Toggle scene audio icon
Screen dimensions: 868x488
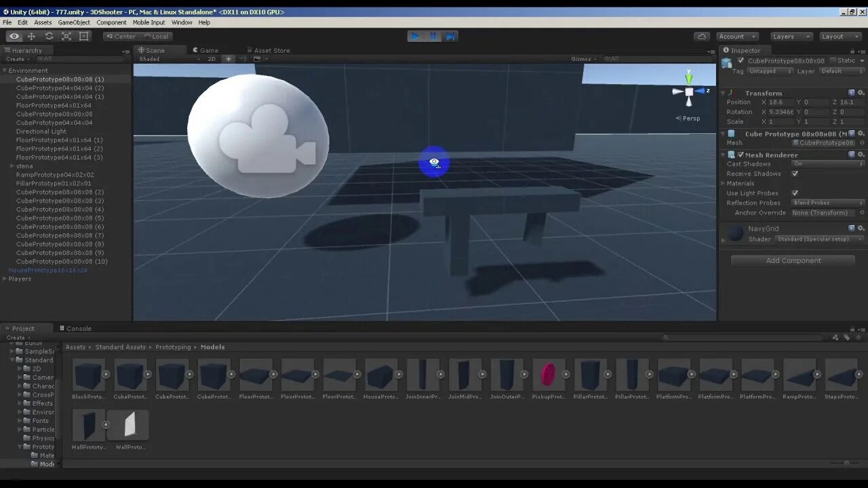coord(243,59)
